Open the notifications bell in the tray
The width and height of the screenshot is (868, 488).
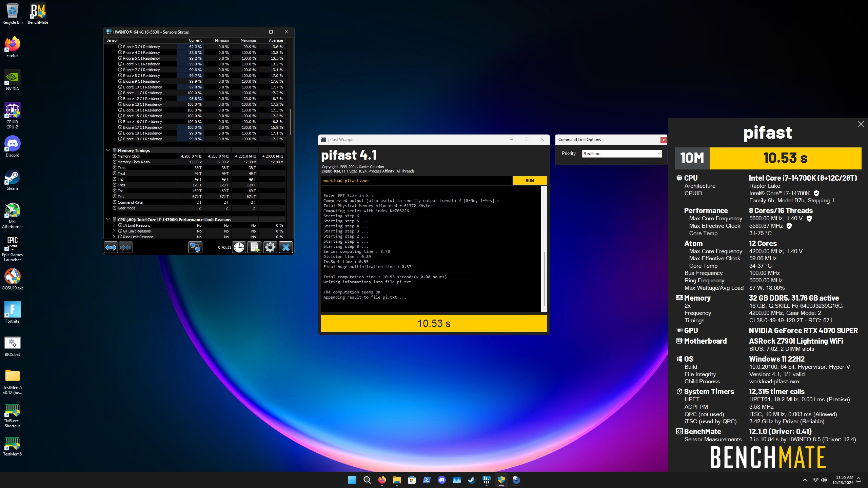[x=859, y=480]
